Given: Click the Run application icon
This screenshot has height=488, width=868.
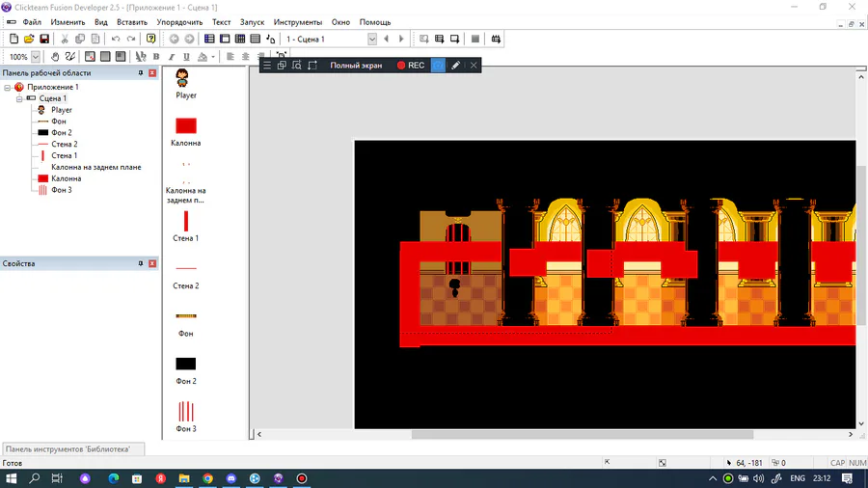Looking at the screenshot, I should tap(439, 39).
